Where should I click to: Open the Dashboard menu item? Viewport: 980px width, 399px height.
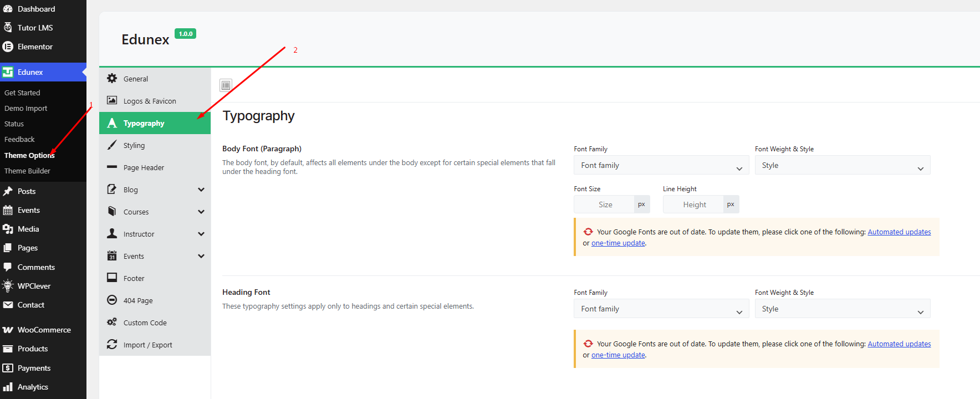point(43,9)
